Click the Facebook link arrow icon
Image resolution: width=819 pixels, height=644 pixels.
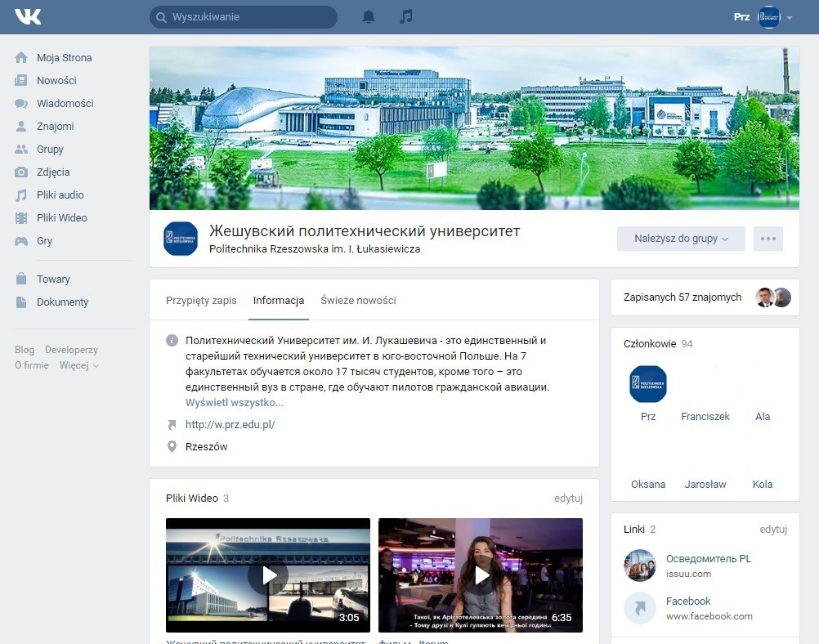(640, 609)
